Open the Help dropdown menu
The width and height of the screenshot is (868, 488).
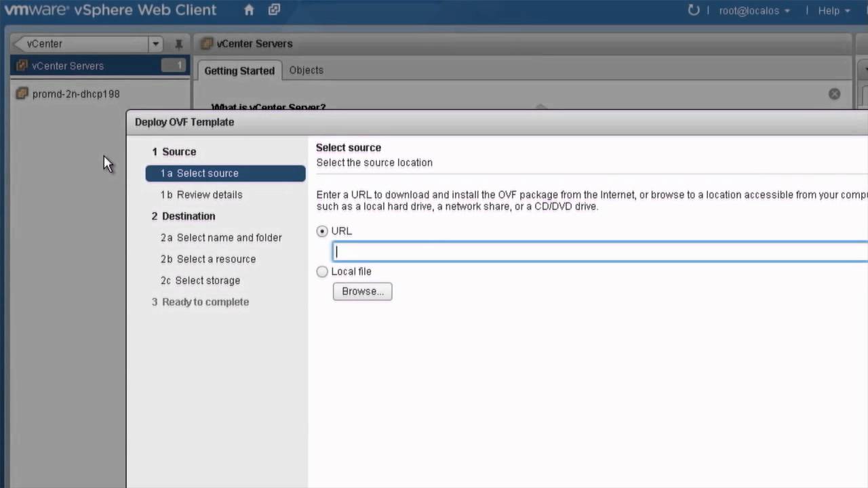tap(834, 11)
